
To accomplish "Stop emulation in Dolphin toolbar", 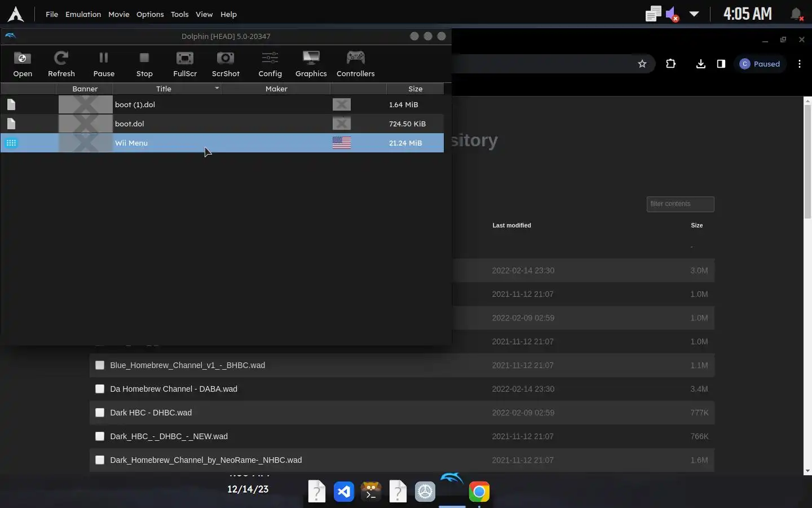I will click(144, 64).
